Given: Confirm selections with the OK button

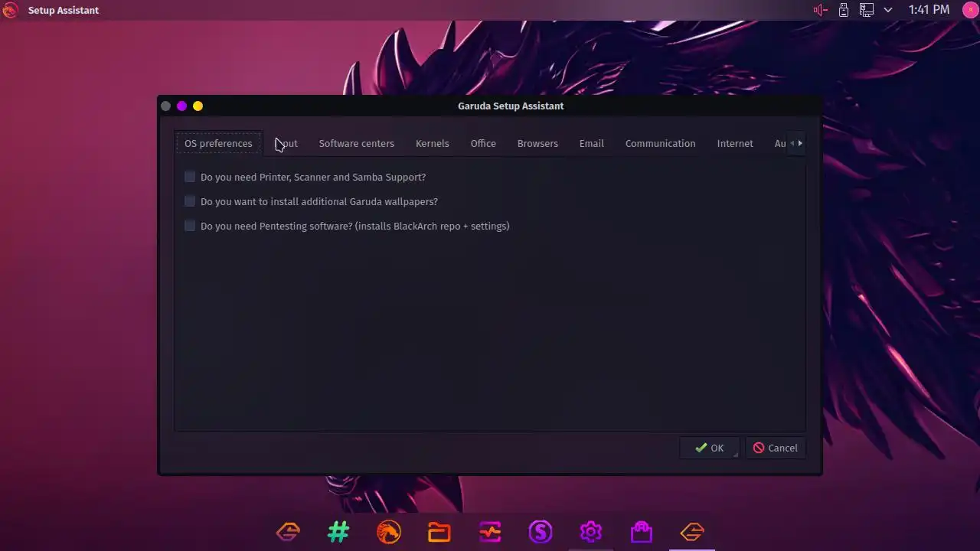Looking at the screenshot, I should click(709, 448).
